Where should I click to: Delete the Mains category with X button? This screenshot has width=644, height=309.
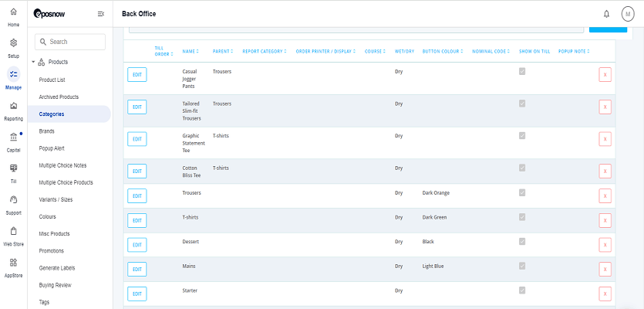[x=605, y=270]
